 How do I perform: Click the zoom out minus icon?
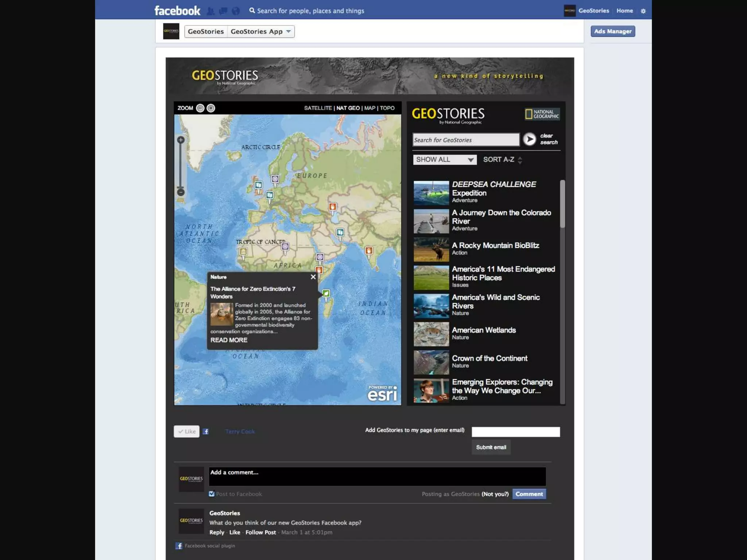click(200, 108)
